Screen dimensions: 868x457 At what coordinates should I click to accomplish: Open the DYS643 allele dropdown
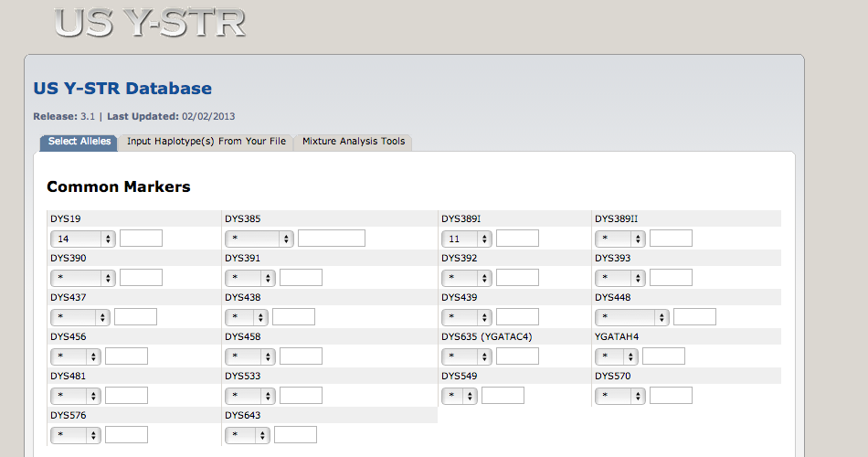(247, 435)
